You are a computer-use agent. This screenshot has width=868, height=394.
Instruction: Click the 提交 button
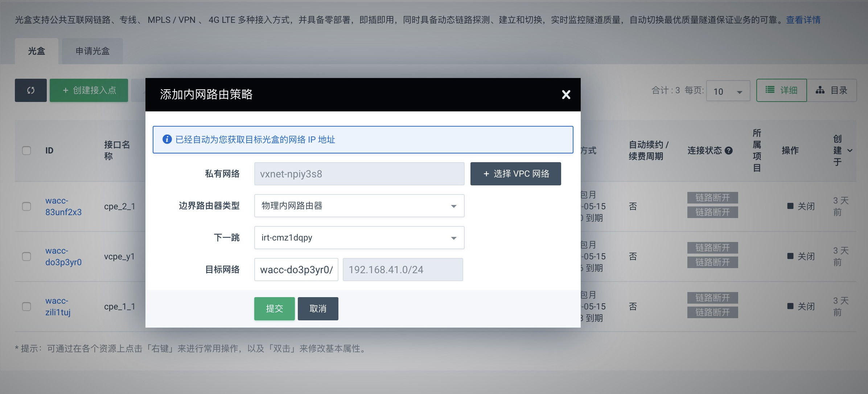point(275,309)
